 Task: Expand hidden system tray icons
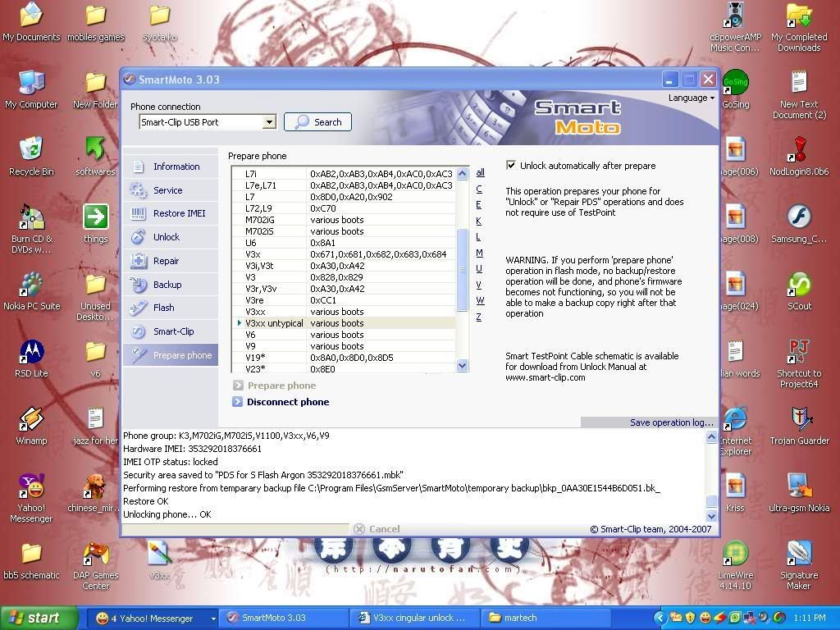pos(660,618)
